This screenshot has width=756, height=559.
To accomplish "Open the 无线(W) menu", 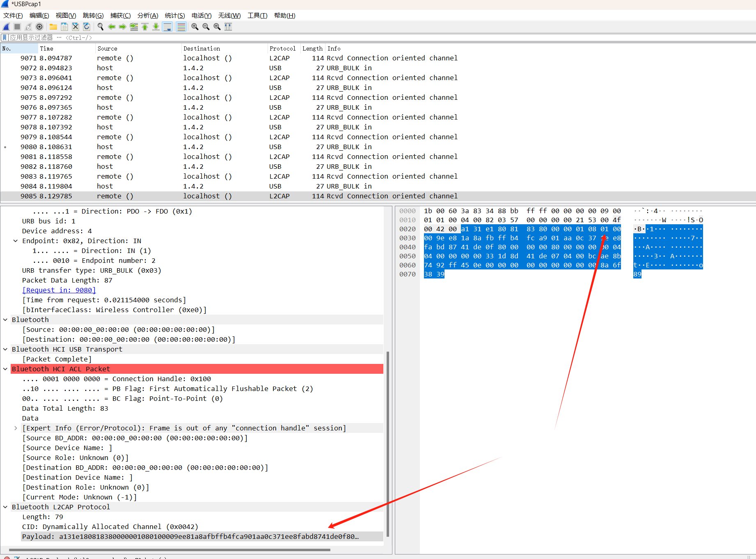I will [x=229, y=16].
